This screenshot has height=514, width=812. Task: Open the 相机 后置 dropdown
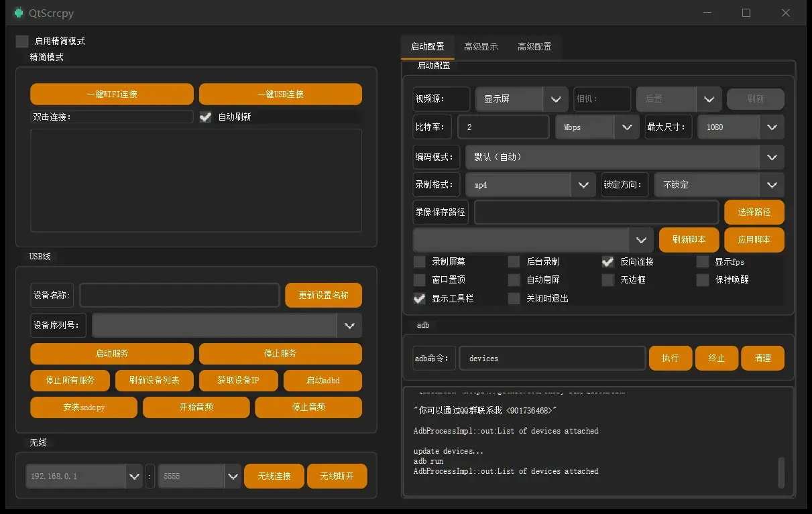pyautogui.click(x=679, y=99)
